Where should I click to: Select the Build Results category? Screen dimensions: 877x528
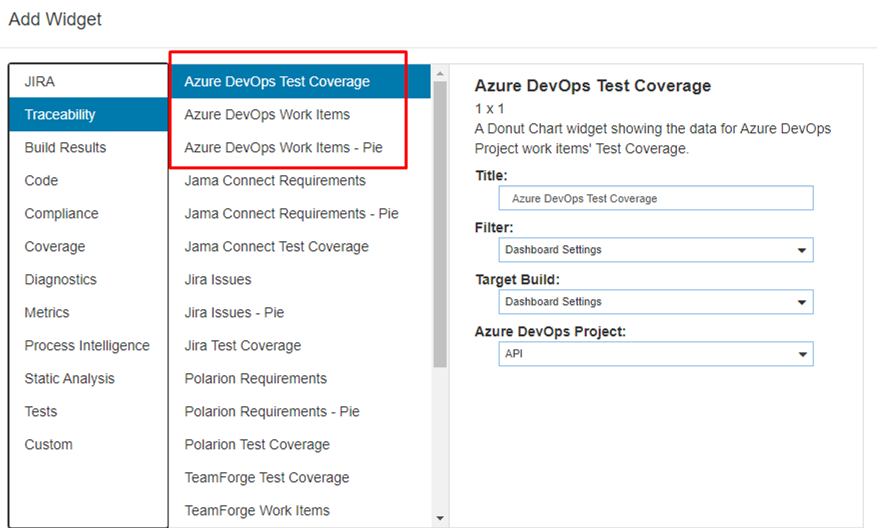[x=88, y=148]
